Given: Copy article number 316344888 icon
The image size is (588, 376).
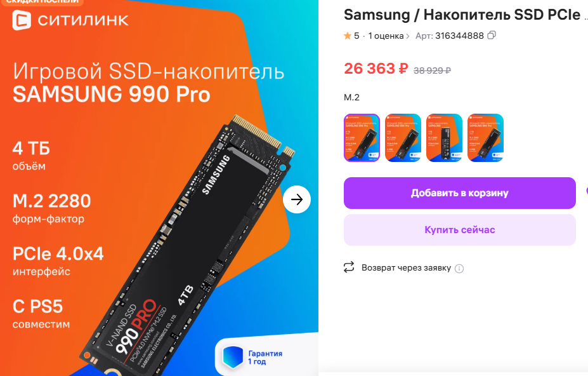Looking at the screenshot, I should point(491,36).
